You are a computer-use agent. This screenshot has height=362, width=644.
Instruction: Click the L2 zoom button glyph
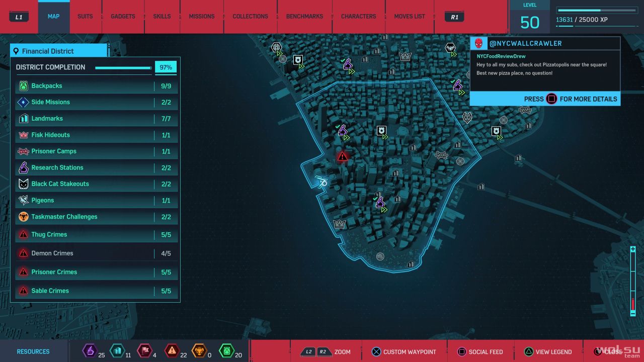tap(308, 352)
